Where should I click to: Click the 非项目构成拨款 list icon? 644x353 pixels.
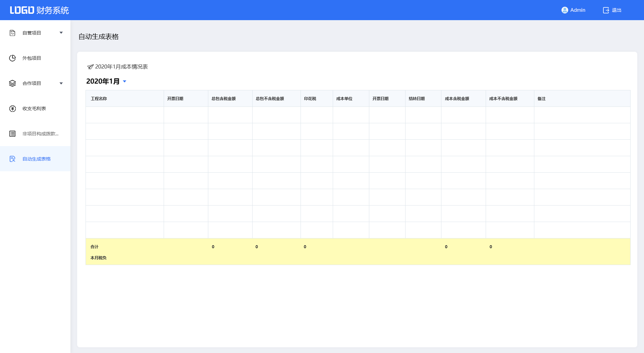[x=12, y=134]
